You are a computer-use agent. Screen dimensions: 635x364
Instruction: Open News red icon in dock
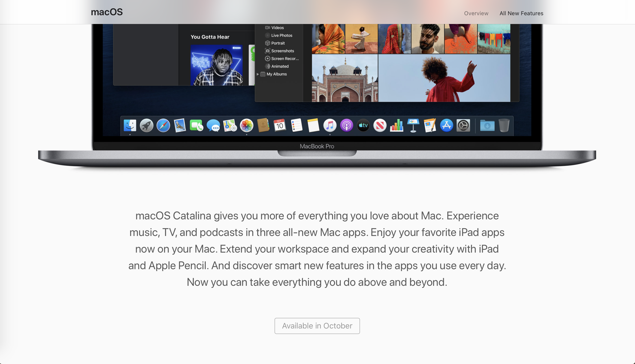(x=380, y=125)
